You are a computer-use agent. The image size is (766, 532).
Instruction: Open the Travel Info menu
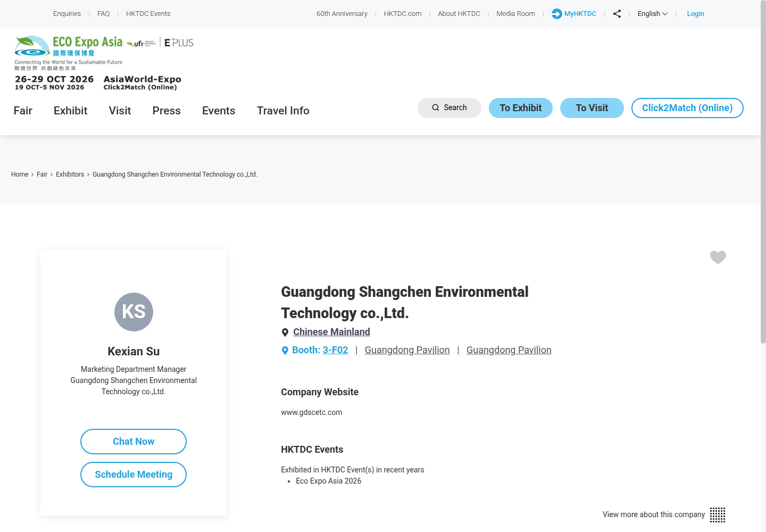[283, 111]
